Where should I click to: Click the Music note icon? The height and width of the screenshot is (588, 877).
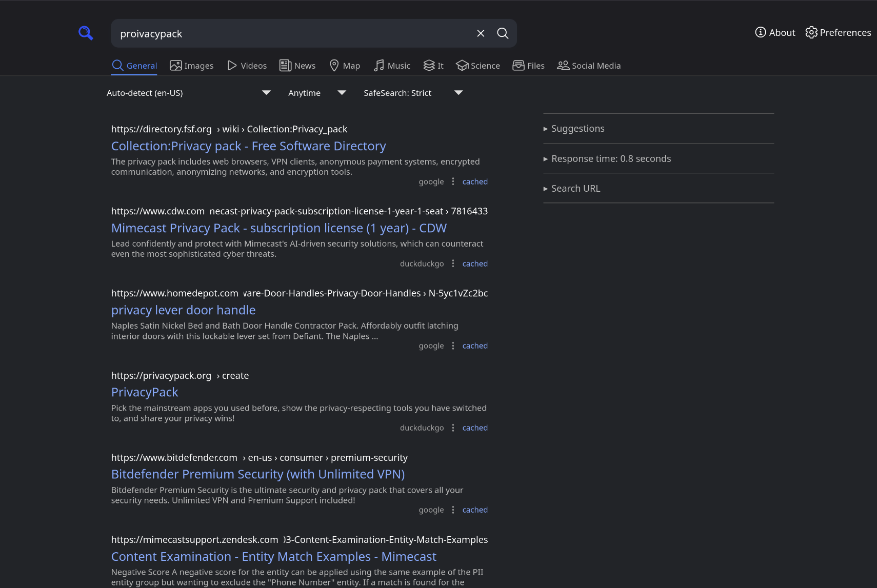(379, 66)
